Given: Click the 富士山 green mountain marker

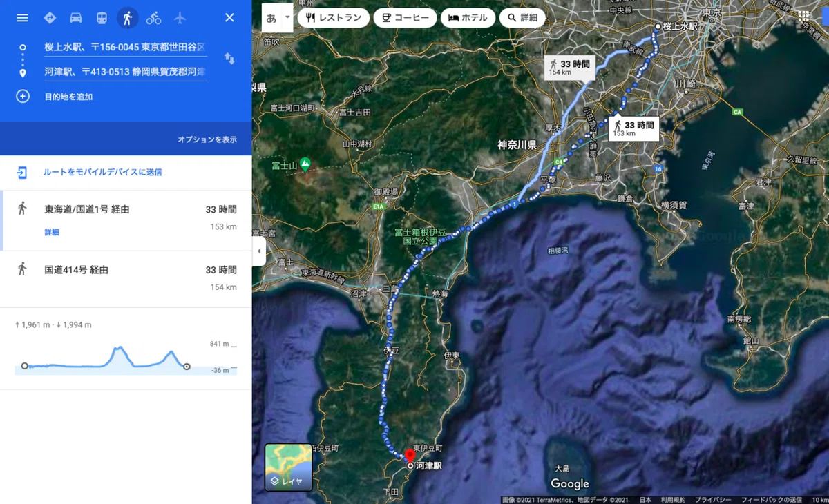Looking at the screenshot, I should point(305,164).
